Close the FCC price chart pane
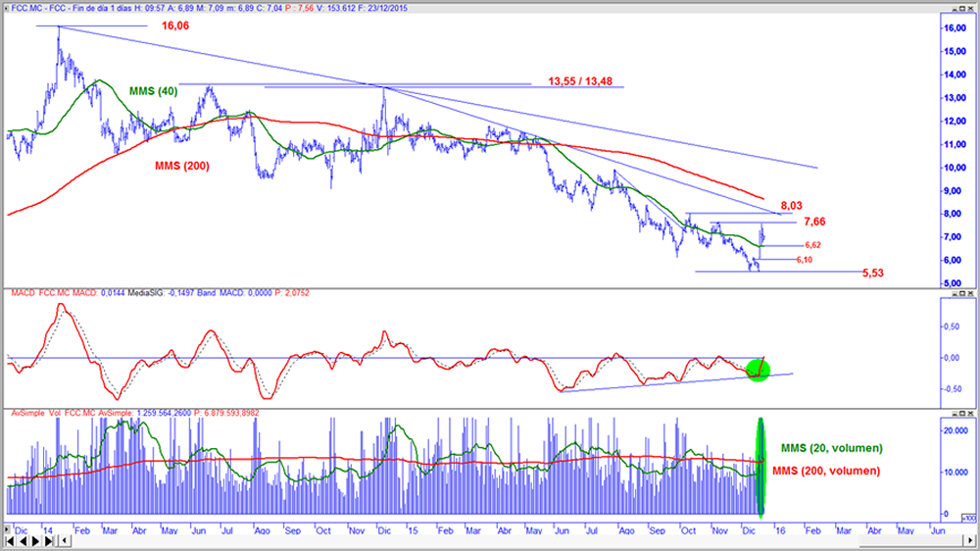This screenshot has height=551, width=980. (x=970, y=8)
